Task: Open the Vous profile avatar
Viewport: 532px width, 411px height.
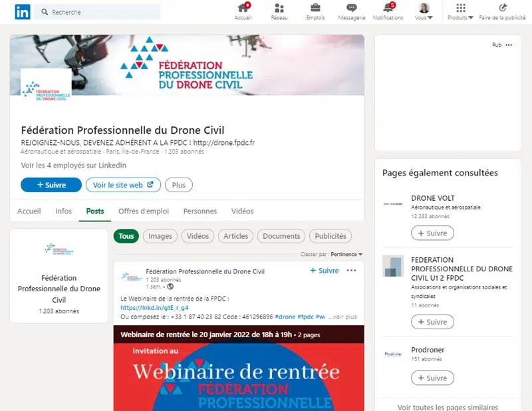Action: pyautogui.click(x=424, y=7)
